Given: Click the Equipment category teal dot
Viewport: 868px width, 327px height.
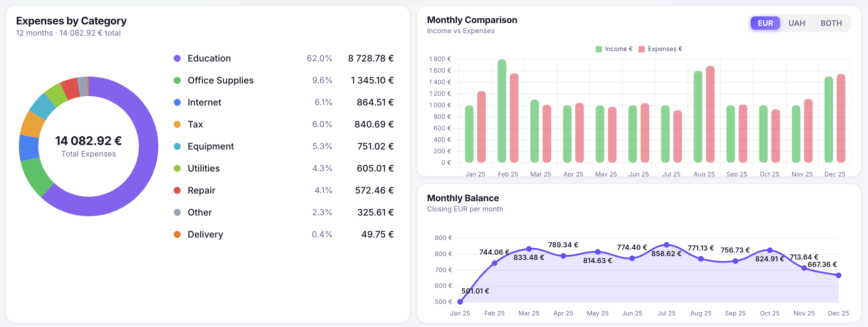Looking at the screenshot, I should coord(177,146).
